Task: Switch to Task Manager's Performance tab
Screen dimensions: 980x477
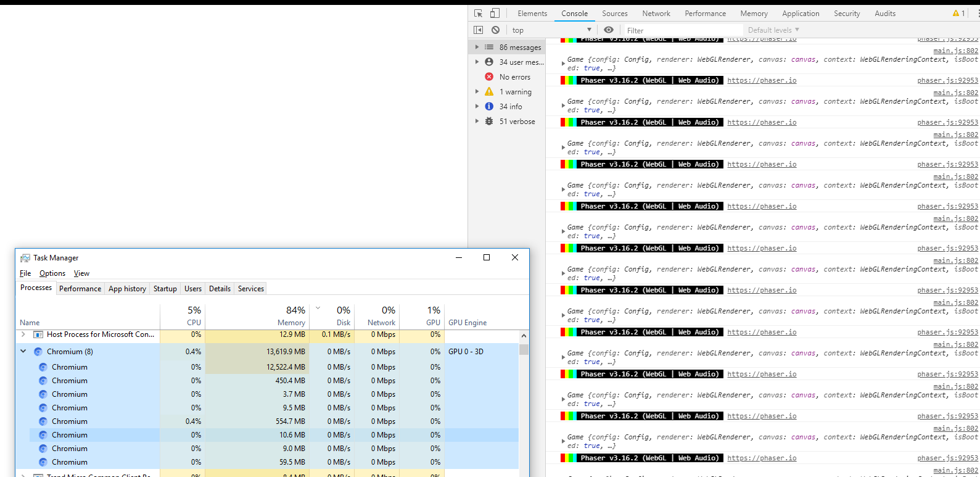Action: [80, 289]
